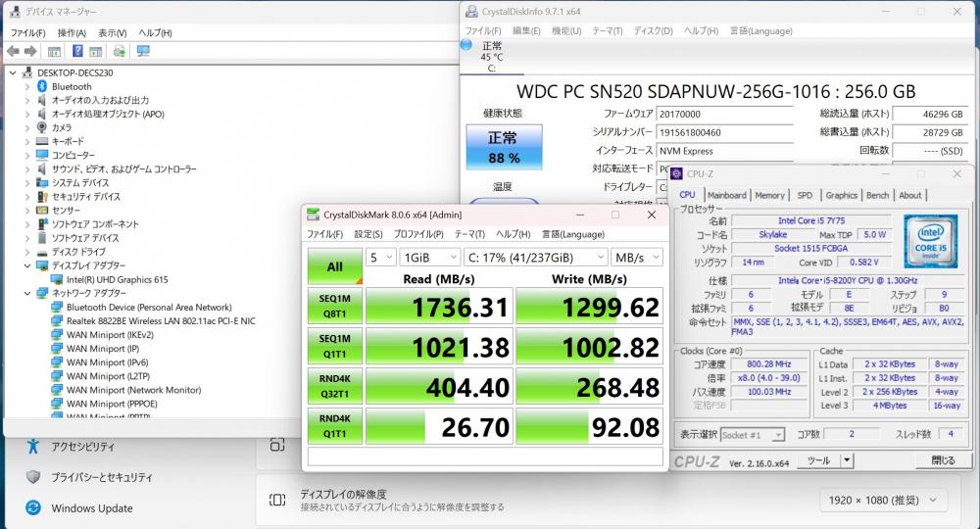
Task: Run the RND4K Q1T1 benchmark button
Action: 335,426
